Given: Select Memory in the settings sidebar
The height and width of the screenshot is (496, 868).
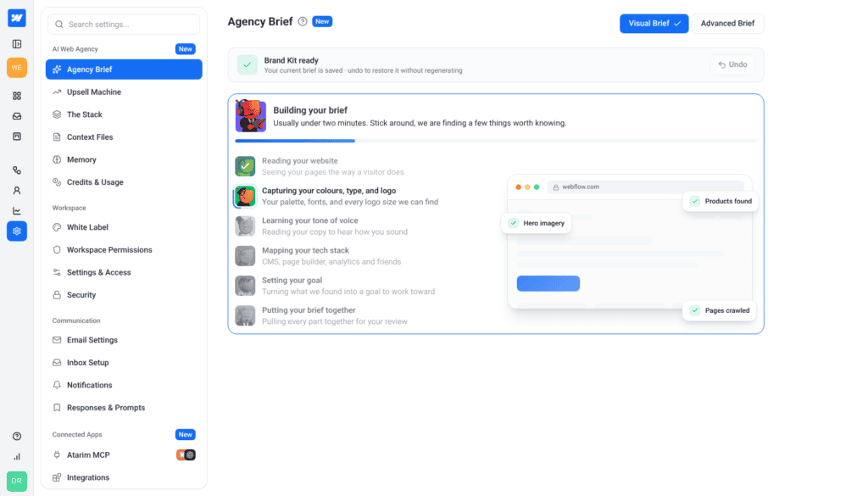Looking at the screenshot, I should [x=124, y=159].
